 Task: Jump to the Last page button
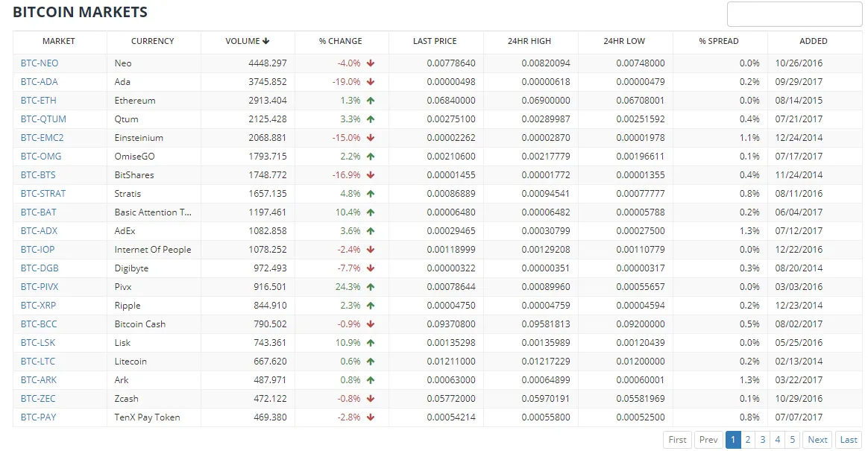point(849,439)
